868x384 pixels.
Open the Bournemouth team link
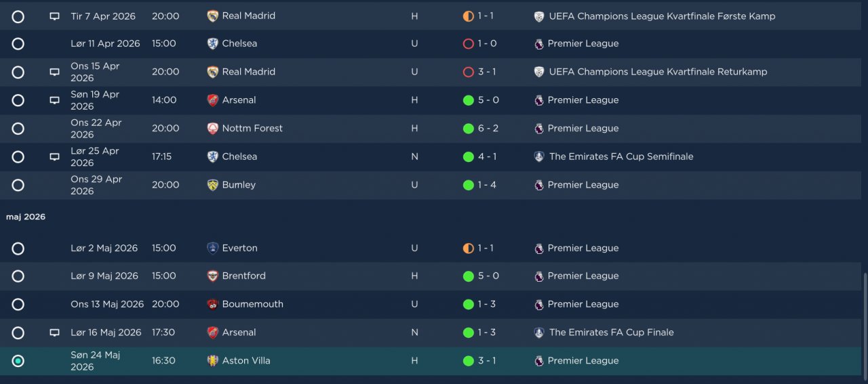(x=253, y=304)
